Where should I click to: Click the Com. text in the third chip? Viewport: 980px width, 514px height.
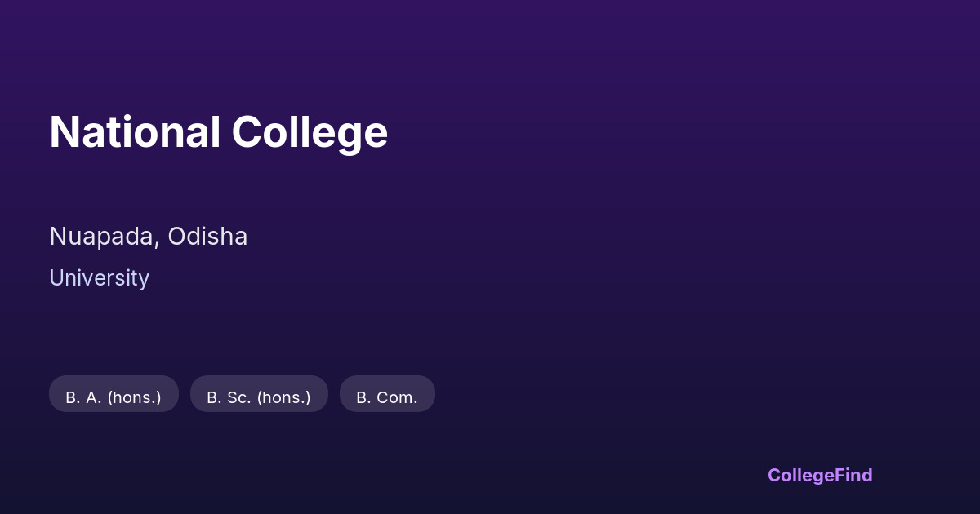pyautogui.click(x=397, y=398)
